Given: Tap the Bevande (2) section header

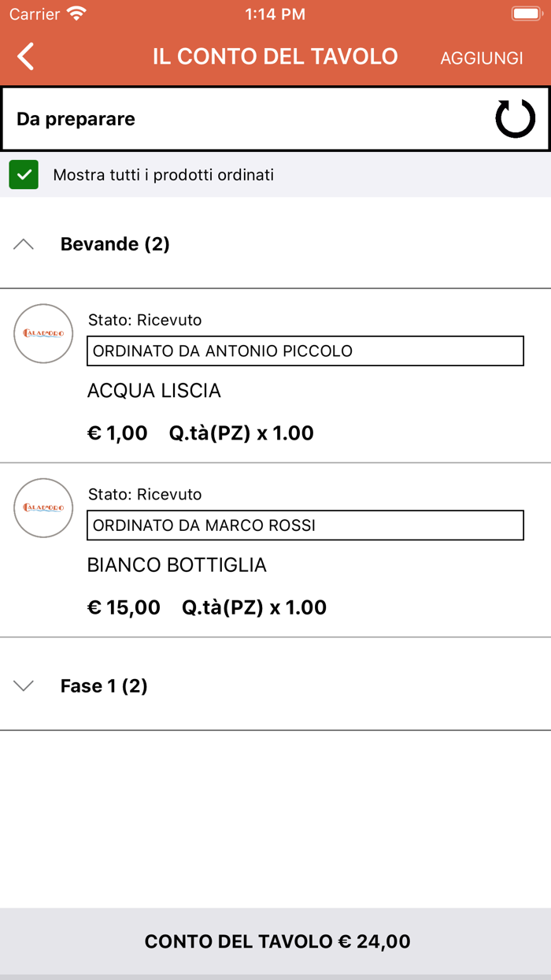Looking at the screenshot, I should point(115,244).
